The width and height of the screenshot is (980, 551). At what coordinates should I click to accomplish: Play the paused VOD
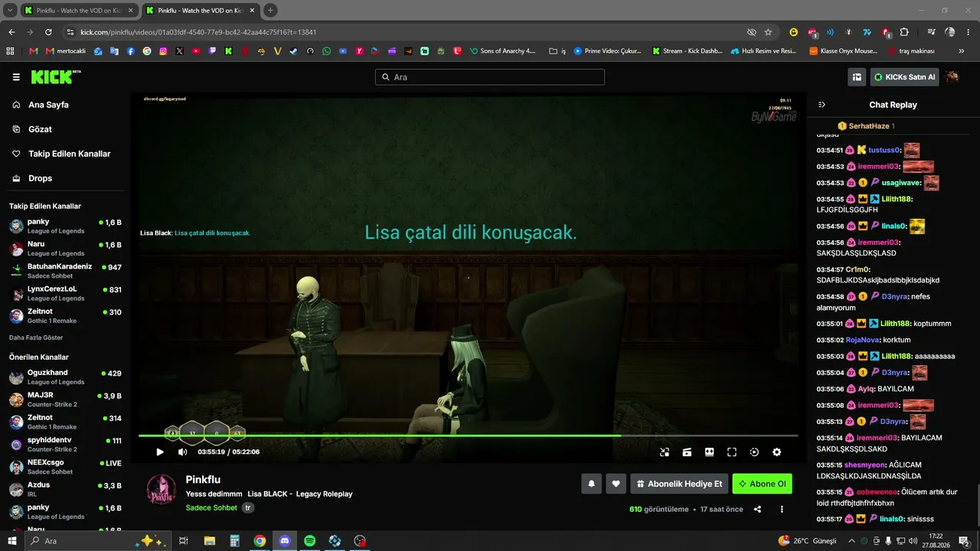(160, 452)
